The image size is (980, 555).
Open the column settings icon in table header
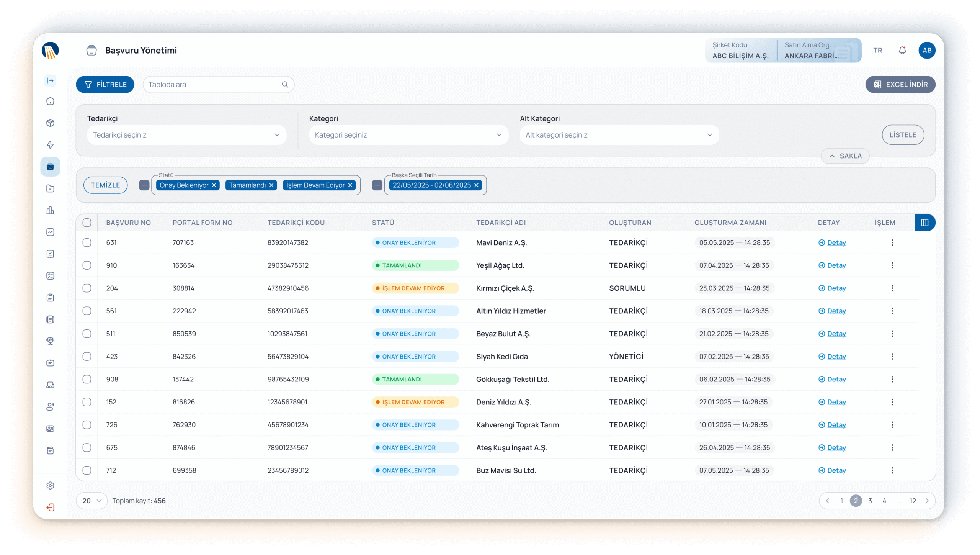coord(924,223)
